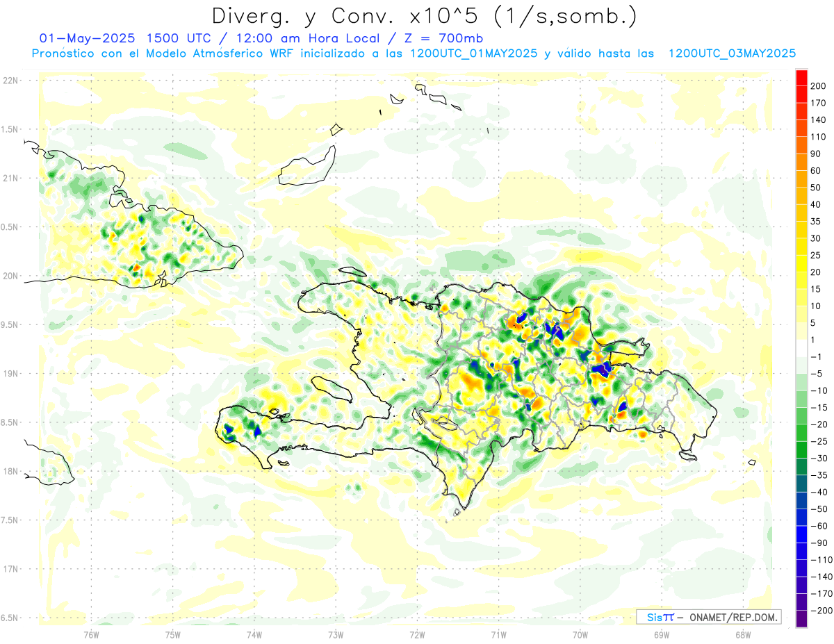Click the '18N' latitude label
834x644 pixels.
click(10, 471)
